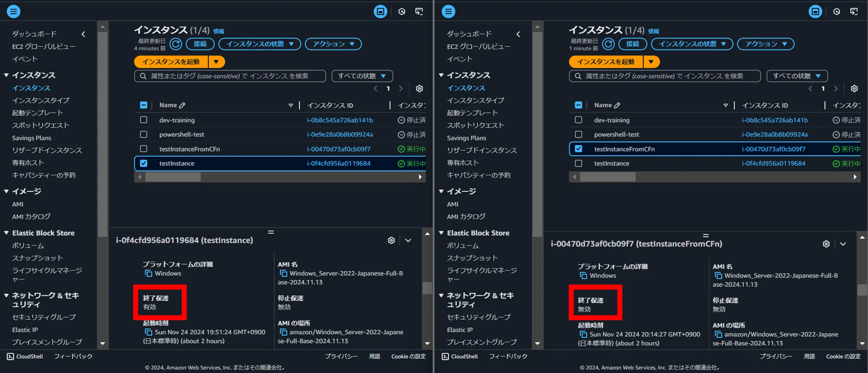Toggle select-all checkbox in left window table
The image size is (868, 373).
click(144, 105)
